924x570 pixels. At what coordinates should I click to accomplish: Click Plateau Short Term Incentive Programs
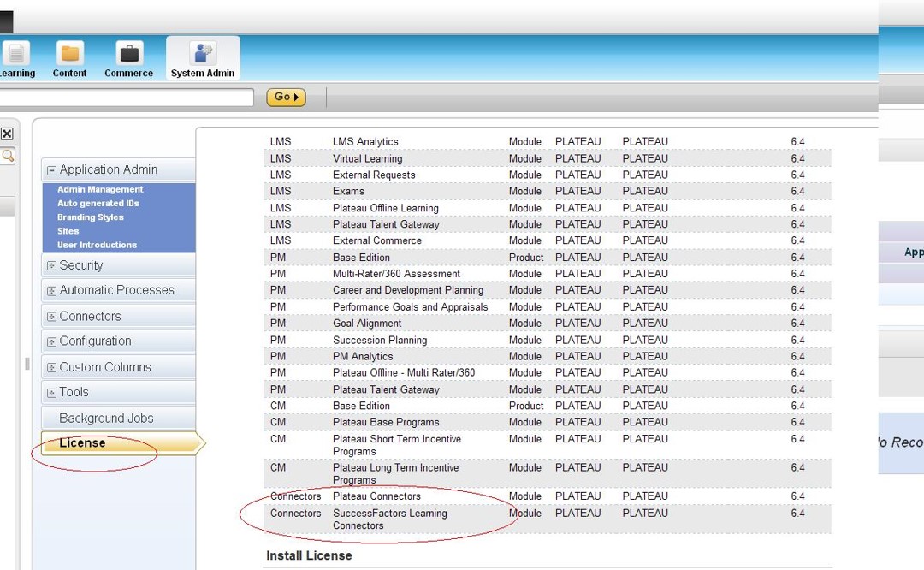coord(397,445)
